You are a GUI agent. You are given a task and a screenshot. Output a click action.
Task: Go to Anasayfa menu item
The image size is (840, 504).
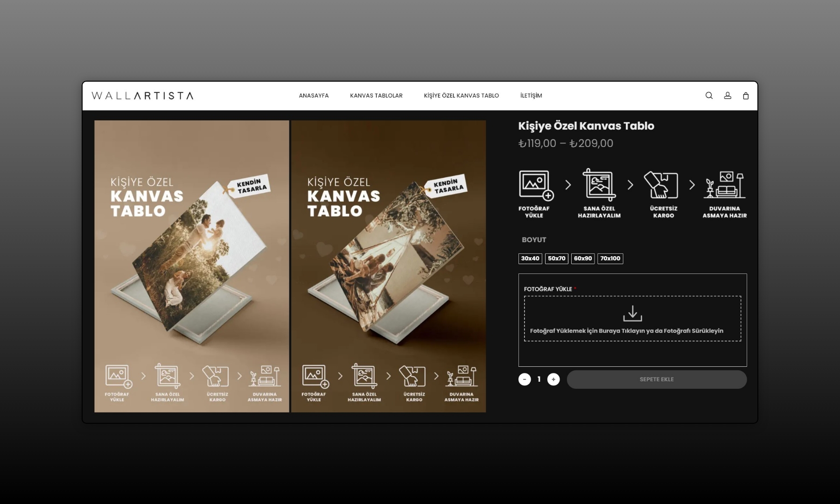coord(314,96)
